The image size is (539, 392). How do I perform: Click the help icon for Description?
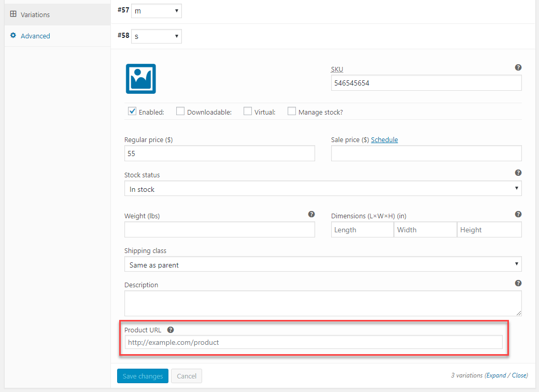(x=518, y=283)
